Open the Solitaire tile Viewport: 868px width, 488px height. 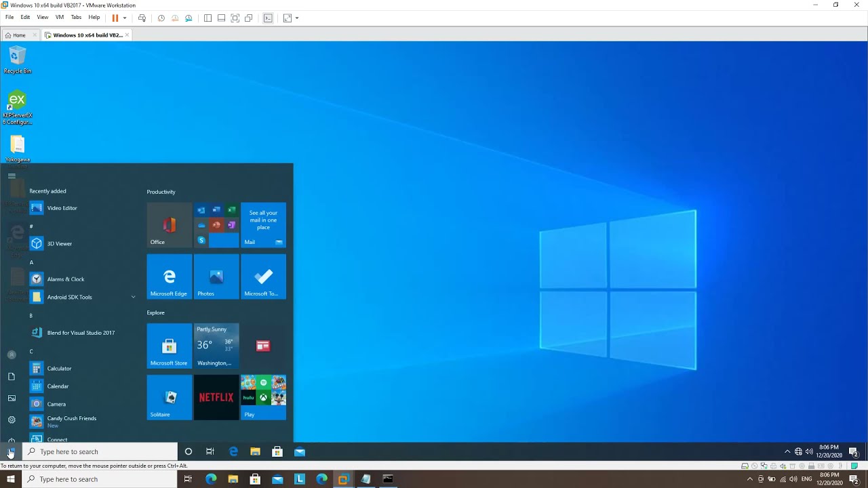coord(170,397)
